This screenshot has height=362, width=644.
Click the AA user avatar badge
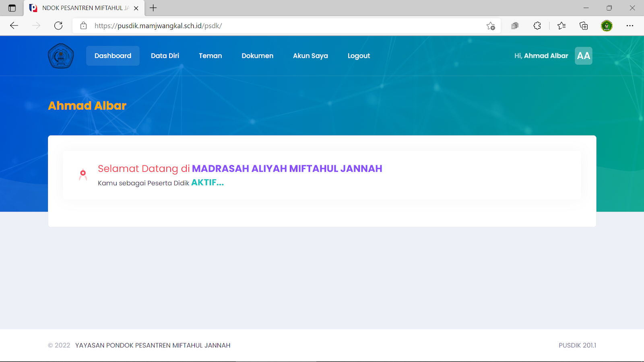[584, 56]
